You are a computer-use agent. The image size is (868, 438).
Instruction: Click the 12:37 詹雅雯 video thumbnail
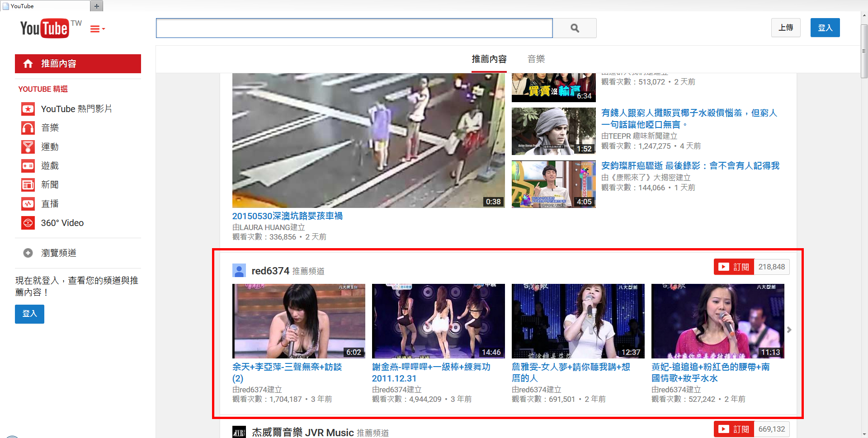pos(578,321)
